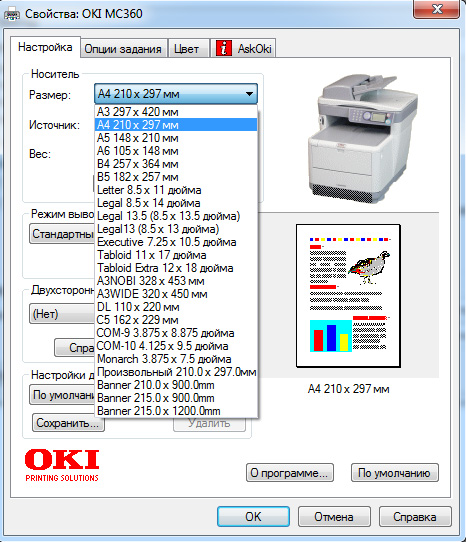Click the По умолчанию button at bottom right
The height and width of the screenshot is (542, 466).
point(395,473)
